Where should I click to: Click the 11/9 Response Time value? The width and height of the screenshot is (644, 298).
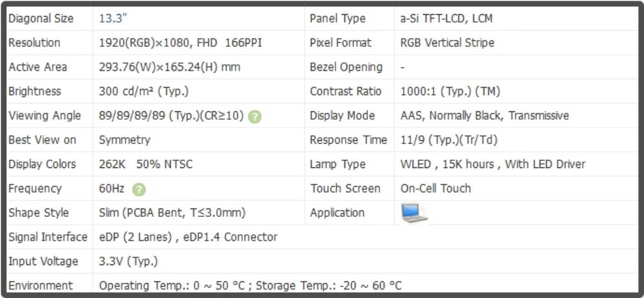[449, 140]
